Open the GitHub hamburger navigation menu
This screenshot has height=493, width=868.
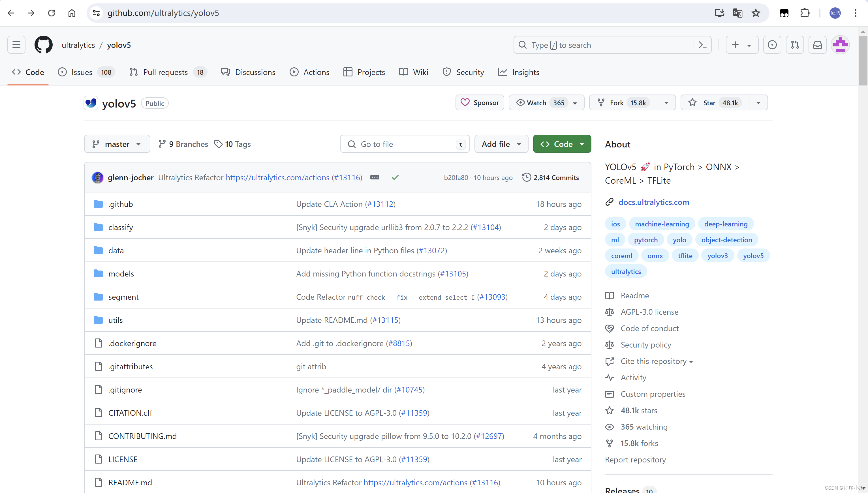click(16, 45)
